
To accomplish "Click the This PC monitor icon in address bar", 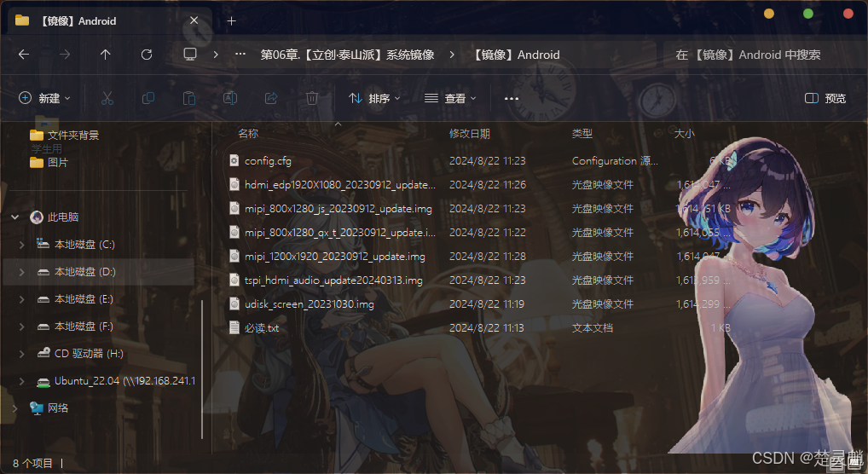I will coord(190,55).
